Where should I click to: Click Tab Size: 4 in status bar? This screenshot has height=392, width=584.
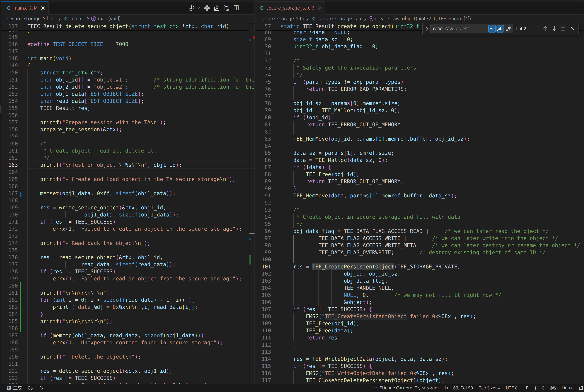[489, 388]
